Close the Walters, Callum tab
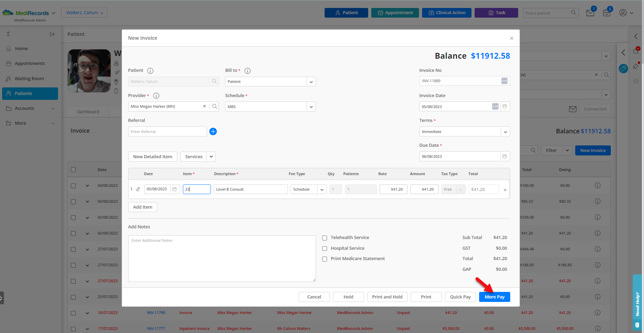This screenshot has height=333, width=644. [x=102, y=13]
